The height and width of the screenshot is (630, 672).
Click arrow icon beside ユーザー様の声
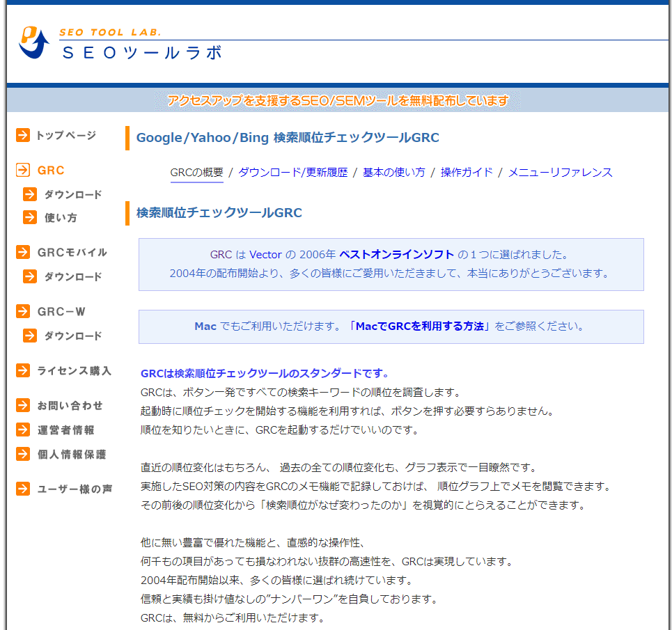pos(23,489)
